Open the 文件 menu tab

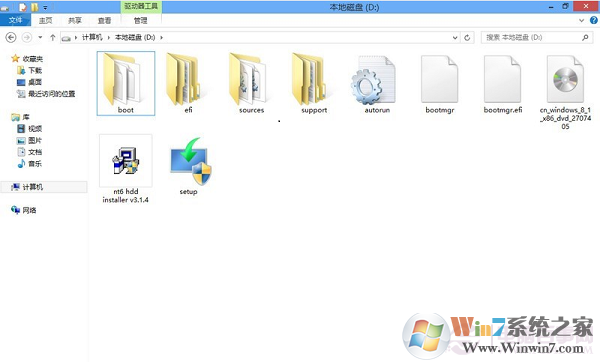pos(15,20)
